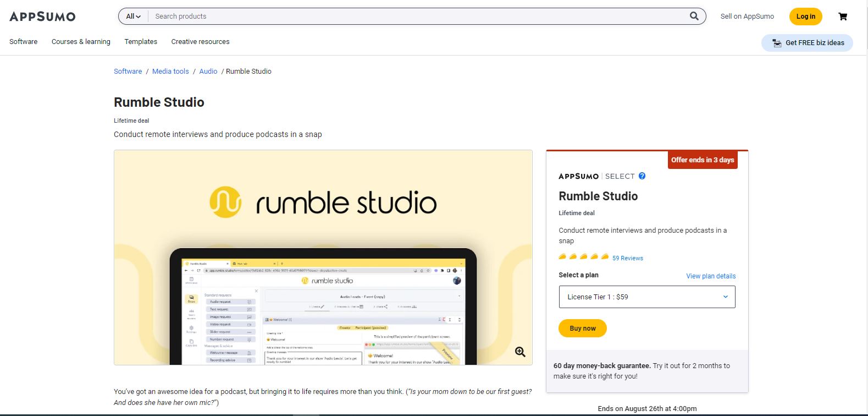The width and height of the screenshot is (868, 416).
Task: Click the AppSumo logo
Action: tap(42, 17)
